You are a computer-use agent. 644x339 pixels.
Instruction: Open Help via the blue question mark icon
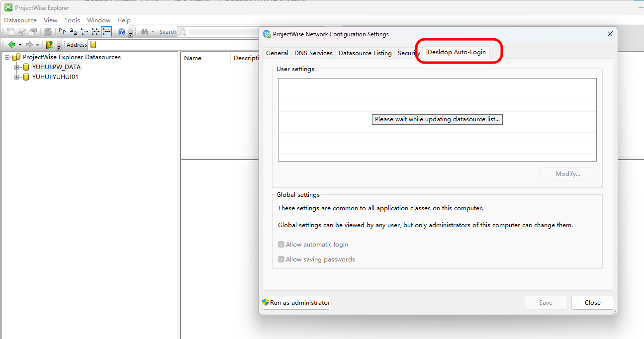click(x=121, y=32)
